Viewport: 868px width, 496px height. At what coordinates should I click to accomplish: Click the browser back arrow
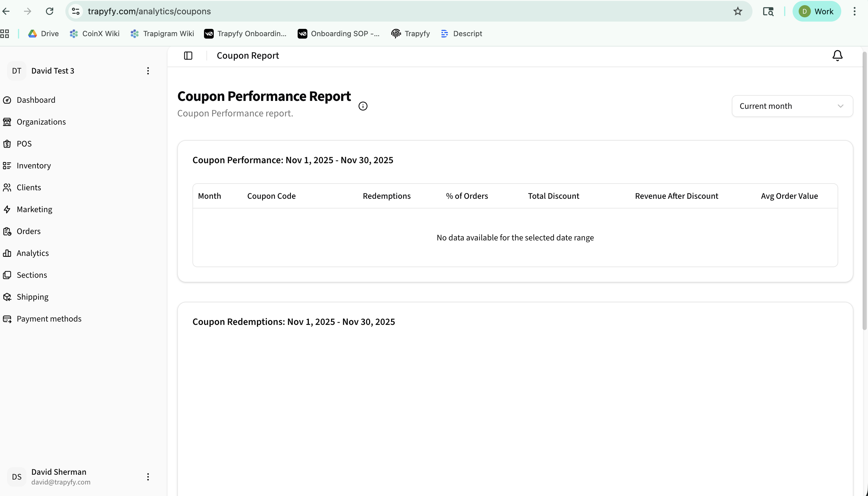[6, 11]
